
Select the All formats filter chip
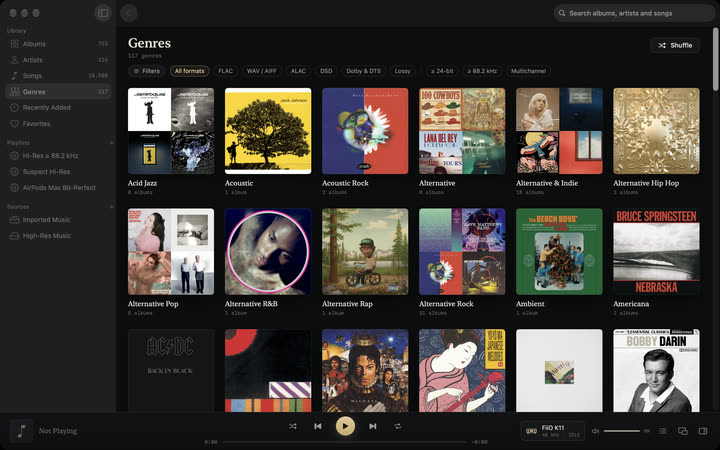189,71
